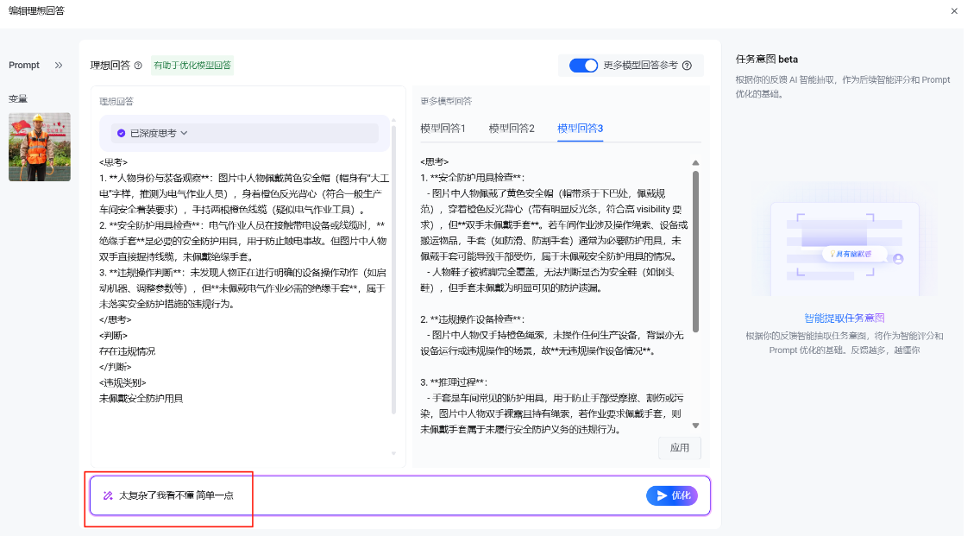Click the task intent illustration image
The height and width of the screenshot is (536, 980).
tap(845, 241)
